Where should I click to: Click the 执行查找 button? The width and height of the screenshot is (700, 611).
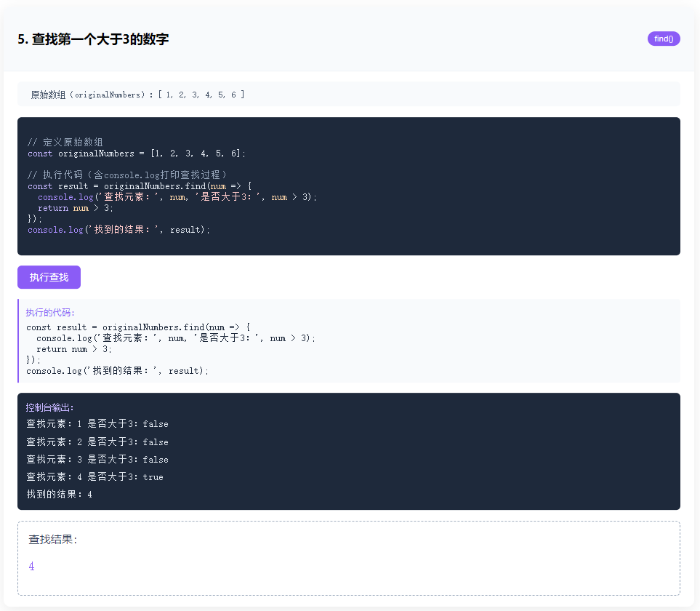[49, 277]
